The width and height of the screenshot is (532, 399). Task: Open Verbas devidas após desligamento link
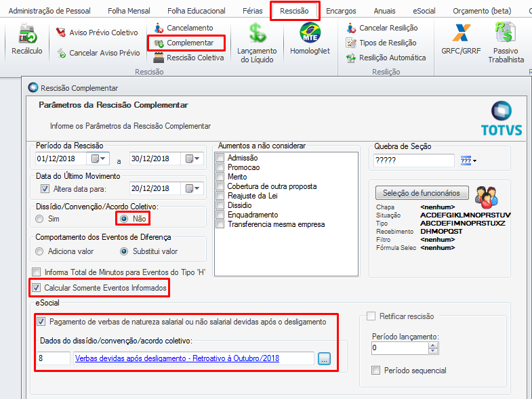click(177, 358)
